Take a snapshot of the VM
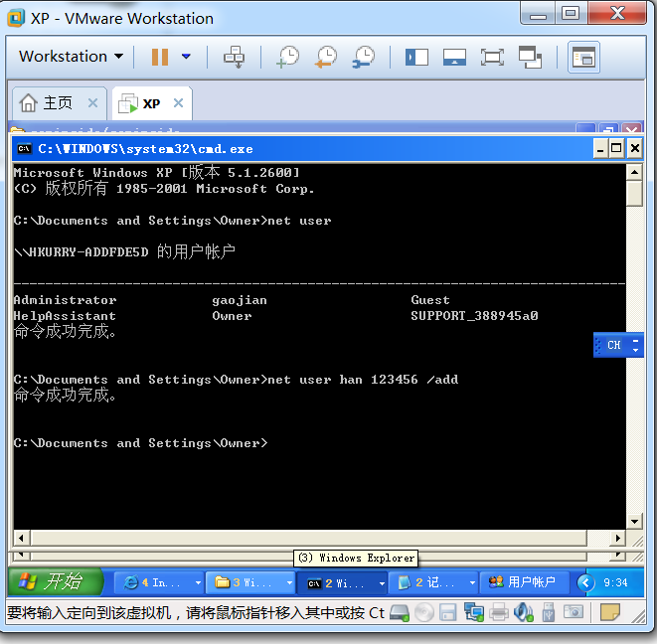This screenshot has height=644, width=657. (x=288, y=57)
